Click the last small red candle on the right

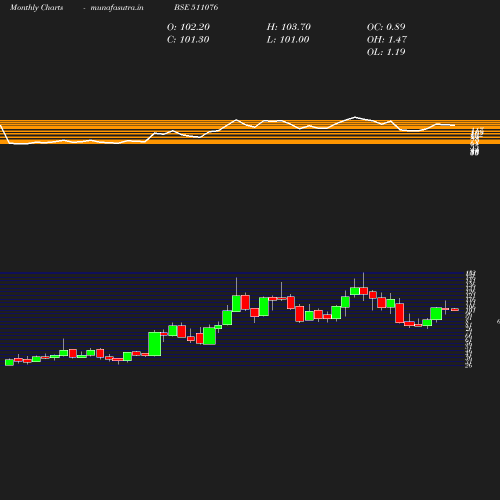[455, 310]
